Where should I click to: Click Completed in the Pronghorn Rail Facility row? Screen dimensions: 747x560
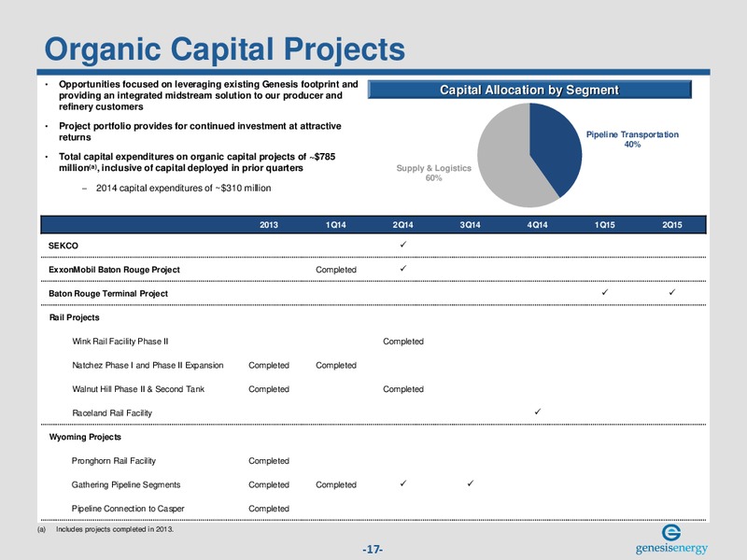pos(269,461)
